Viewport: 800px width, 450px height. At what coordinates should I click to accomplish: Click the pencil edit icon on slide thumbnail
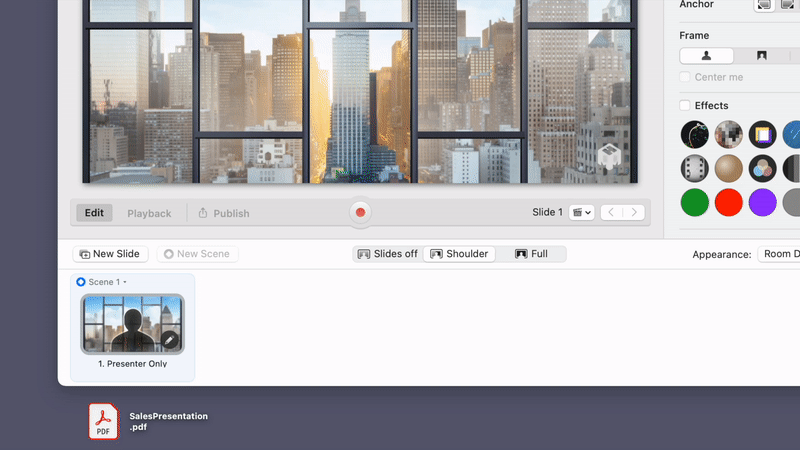(169, 339)
